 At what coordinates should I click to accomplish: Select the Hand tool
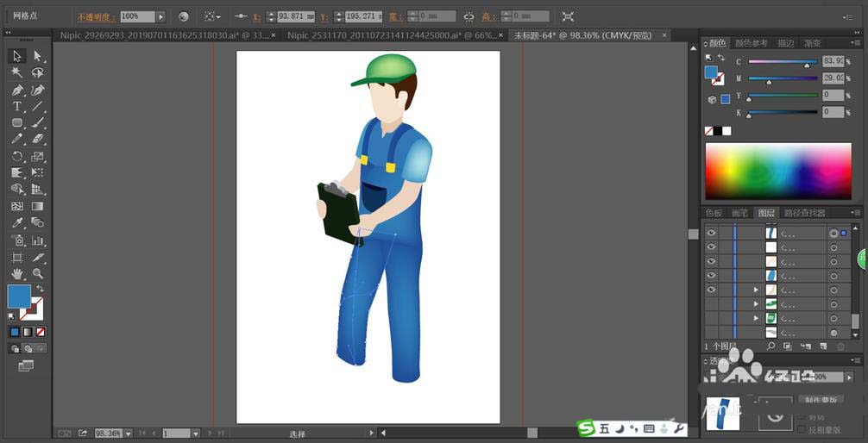click(x=17, y=273)
